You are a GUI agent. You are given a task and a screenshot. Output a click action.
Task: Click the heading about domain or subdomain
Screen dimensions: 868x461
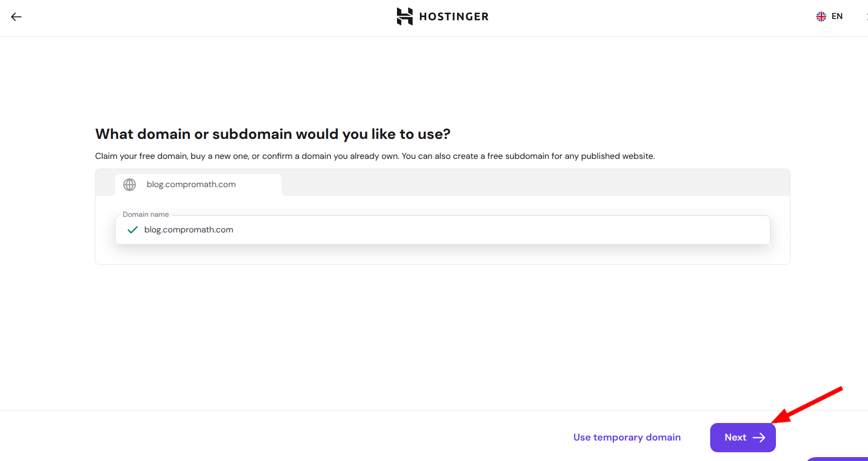[273, 134]
